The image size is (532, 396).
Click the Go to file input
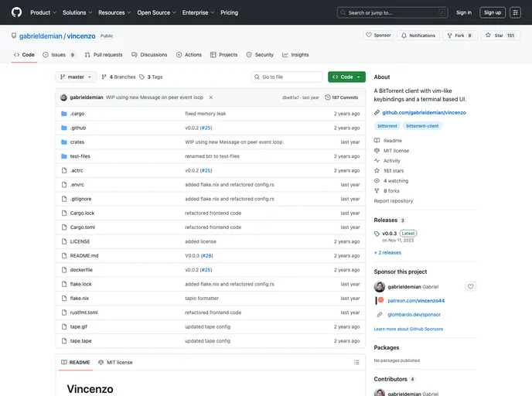287,77
